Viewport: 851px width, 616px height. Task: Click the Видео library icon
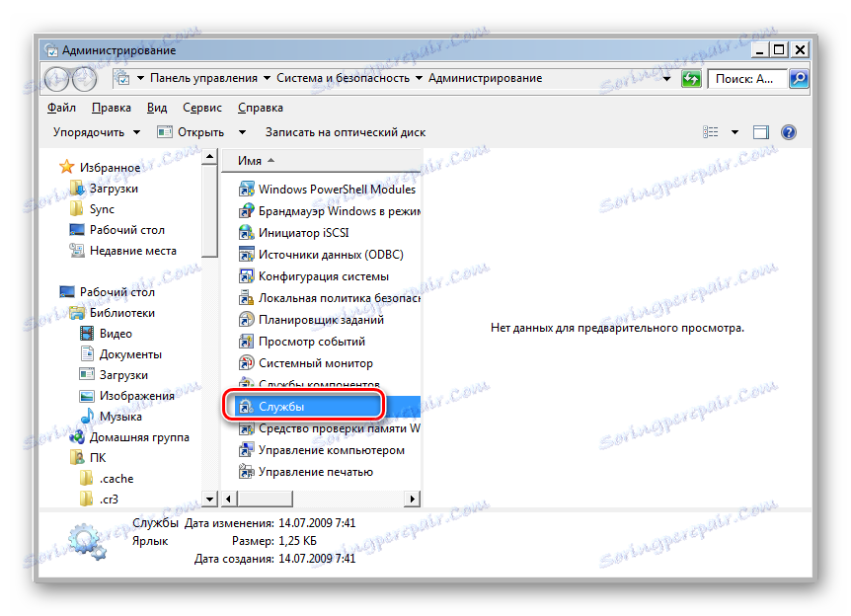[x=87, y=333]
